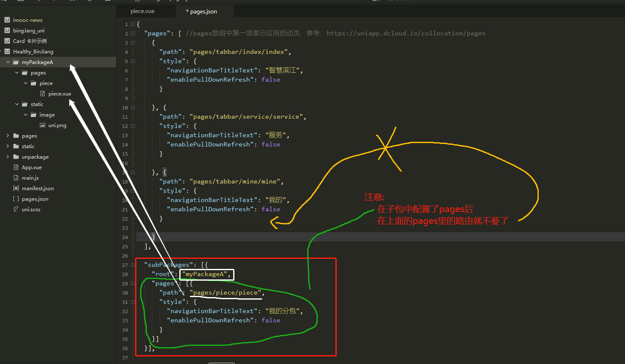Expand the root-level pages folder
The image size is (625, 364).
tap(8, 136)
